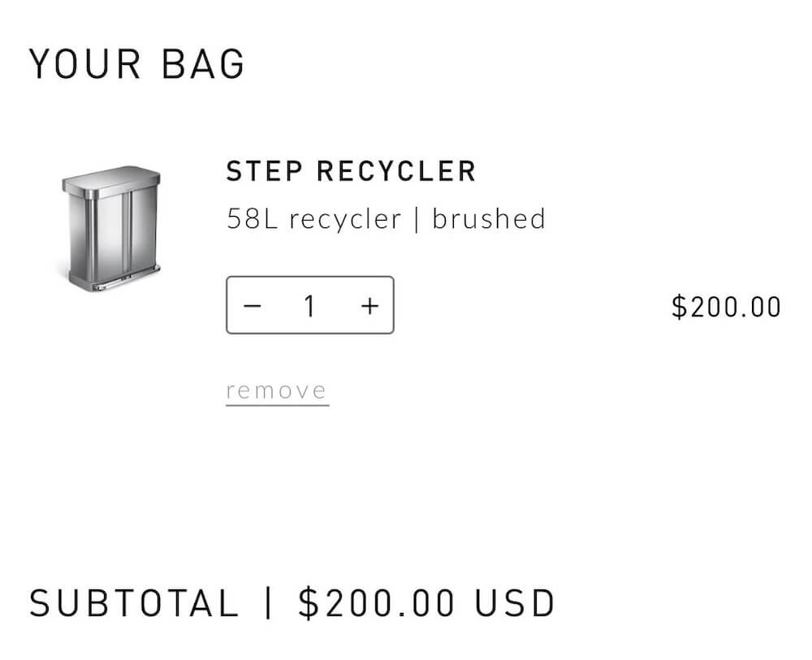Open the STEP RECYCLER product page
Screen dimensions: 812x660
click(x=352, y=172)
